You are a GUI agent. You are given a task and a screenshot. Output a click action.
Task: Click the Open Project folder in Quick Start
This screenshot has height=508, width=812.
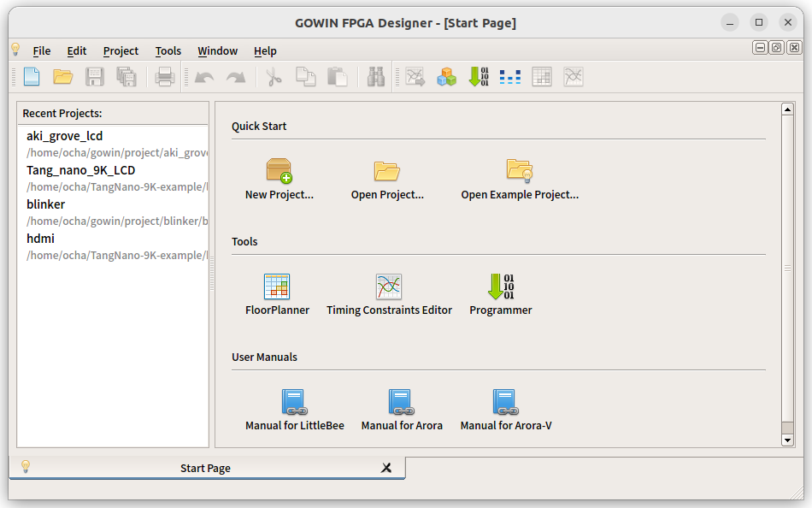(387, 171)
